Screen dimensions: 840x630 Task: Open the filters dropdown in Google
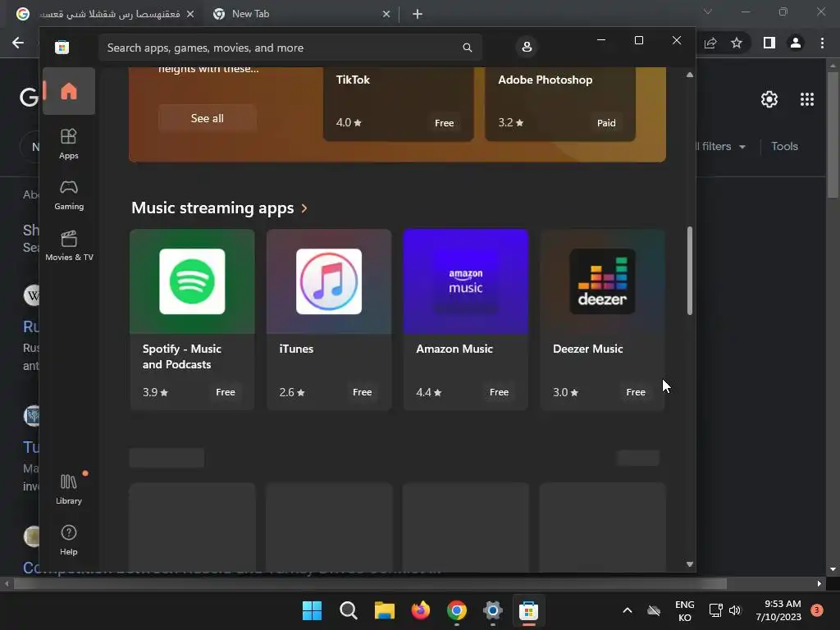point(720,146)
